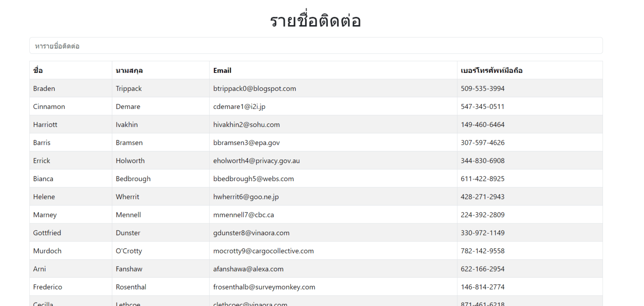Click the ชื่อ column header

coord(37,70)
